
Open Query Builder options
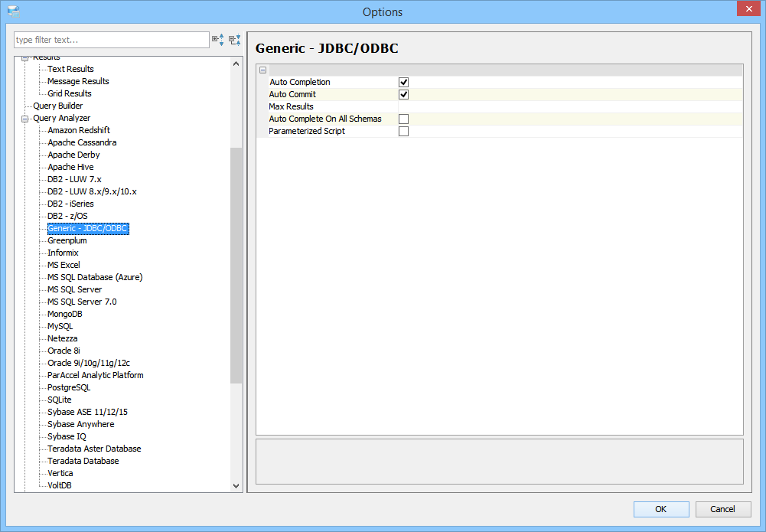pos(57,106)
